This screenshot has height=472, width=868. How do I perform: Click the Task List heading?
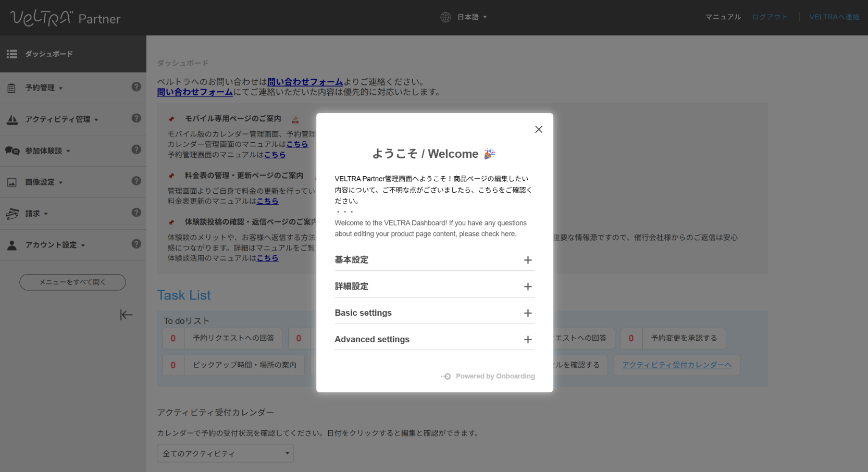tap(184, 295)
